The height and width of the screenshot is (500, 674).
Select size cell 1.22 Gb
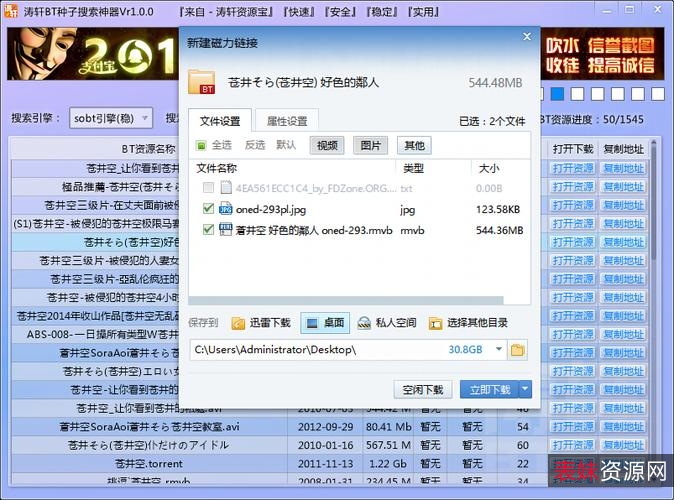[388, 463]
